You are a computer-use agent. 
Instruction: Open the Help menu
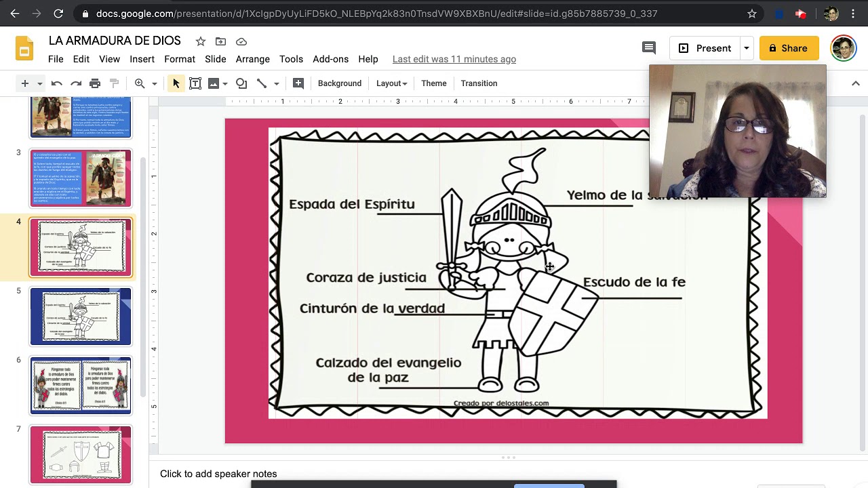click(x=368, y=59)
